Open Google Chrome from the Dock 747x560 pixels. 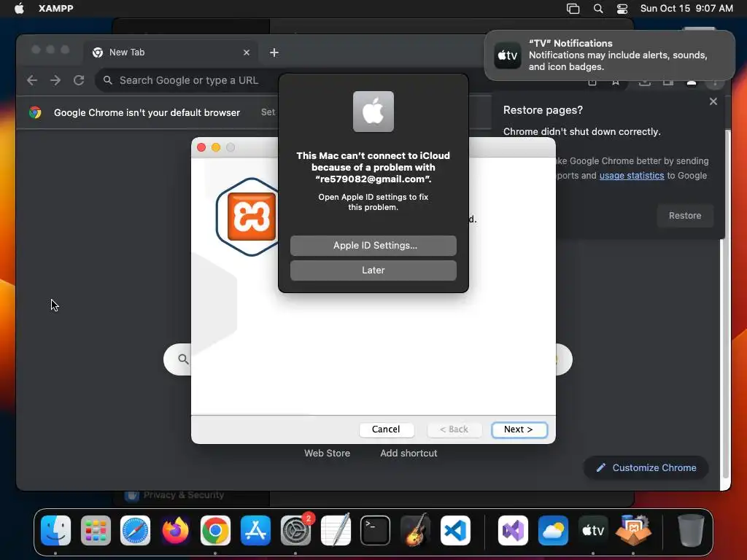coord(215,531)
